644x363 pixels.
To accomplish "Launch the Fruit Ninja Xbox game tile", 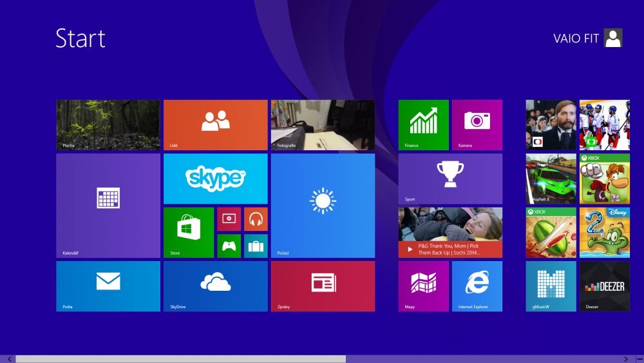I will coord(551,233).
